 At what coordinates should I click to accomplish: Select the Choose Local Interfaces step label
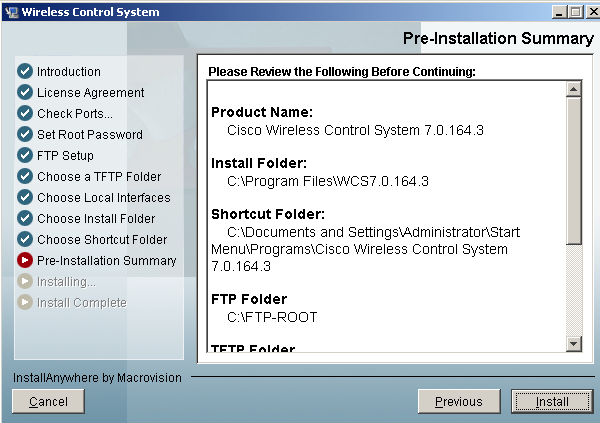click(x=103, y=198)
